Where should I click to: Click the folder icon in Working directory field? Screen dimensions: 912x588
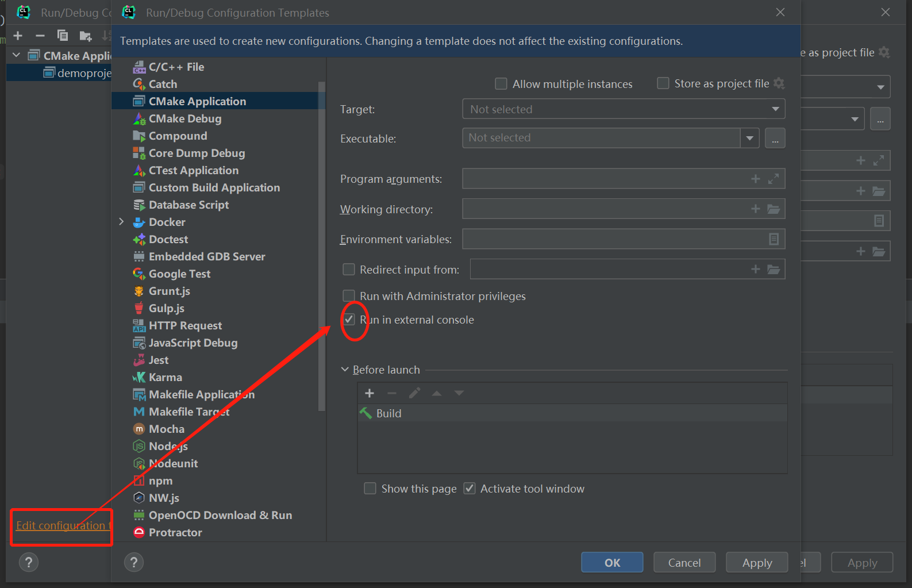[774, 209]
